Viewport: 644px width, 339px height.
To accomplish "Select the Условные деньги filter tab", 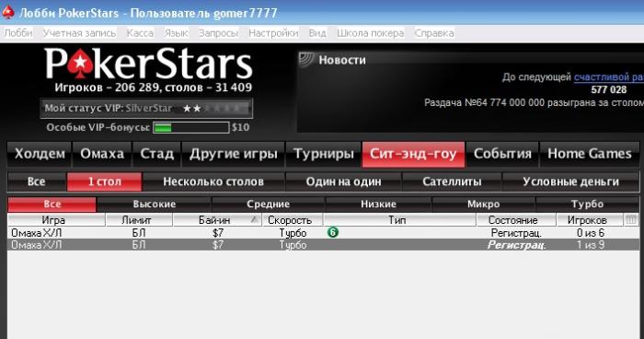I will pyautogui.click(x=571, y=181).
